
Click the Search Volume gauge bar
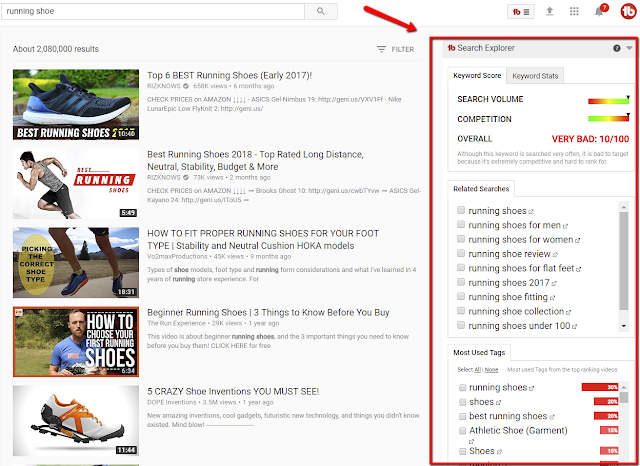point(609,101)
